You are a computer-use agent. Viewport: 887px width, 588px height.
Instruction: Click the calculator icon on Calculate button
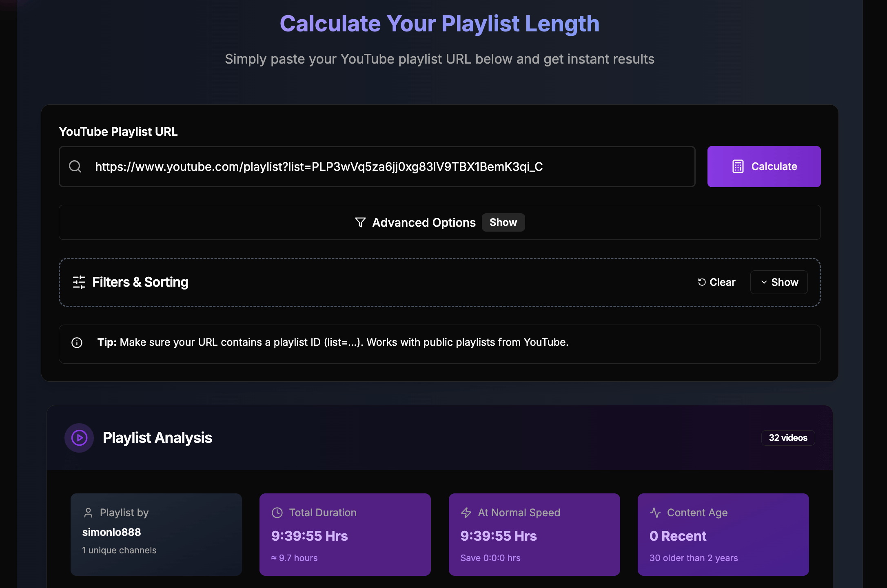click(738, 166)
